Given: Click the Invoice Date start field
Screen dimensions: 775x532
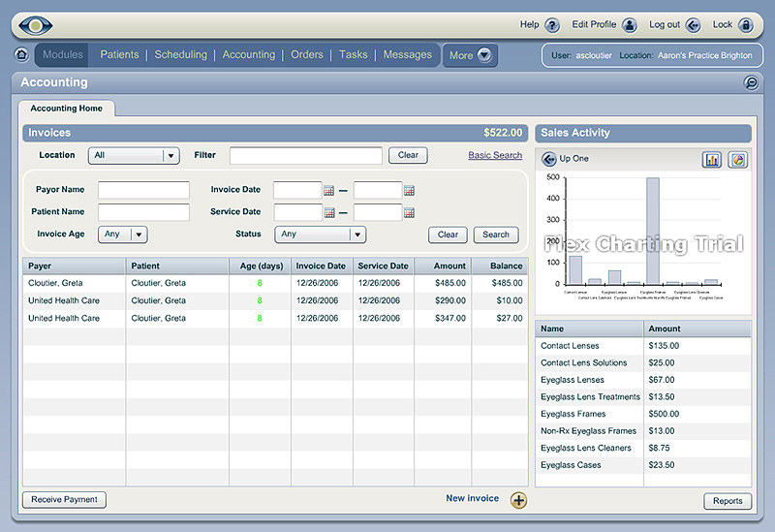Looking at the screenshot, I should pos(297,190).
